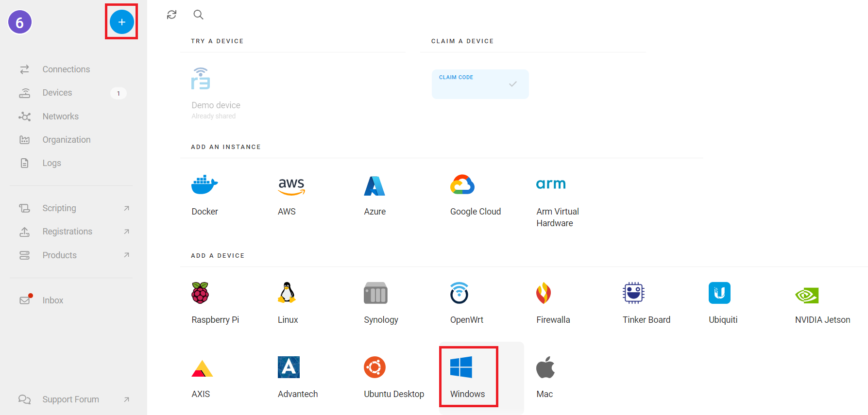Click the Ubuntu Desktop label
This screenshot has height=415, width=868.
click(394, 394)
